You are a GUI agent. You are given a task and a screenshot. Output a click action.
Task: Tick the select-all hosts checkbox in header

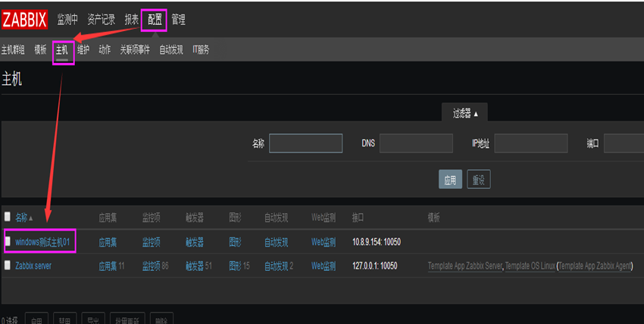coord(8,216)
